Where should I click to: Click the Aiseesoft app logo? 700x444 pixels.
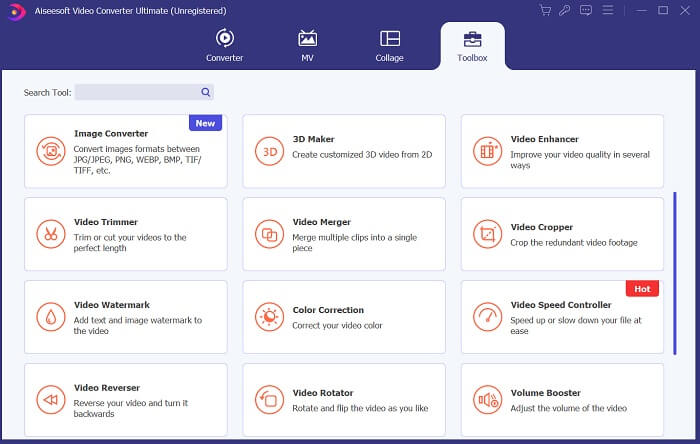pos(17,12)
